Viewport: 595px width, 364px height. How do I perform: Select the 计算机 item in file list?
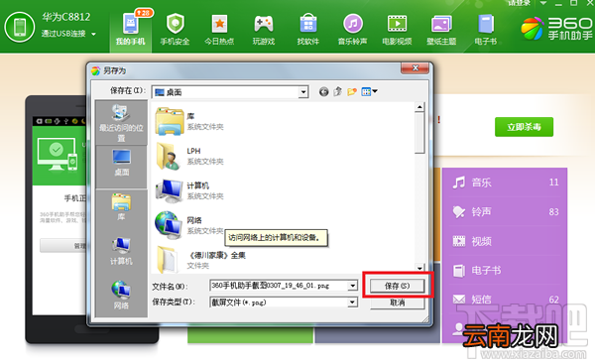point(189,190)
